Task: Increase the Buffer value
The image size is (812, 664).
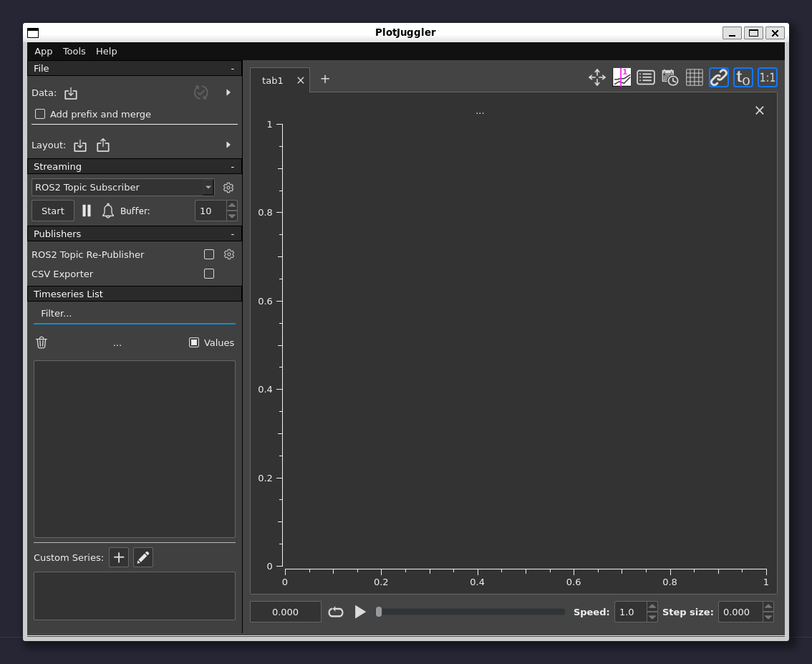Action: pyautogui.click(x=232, y=206)
